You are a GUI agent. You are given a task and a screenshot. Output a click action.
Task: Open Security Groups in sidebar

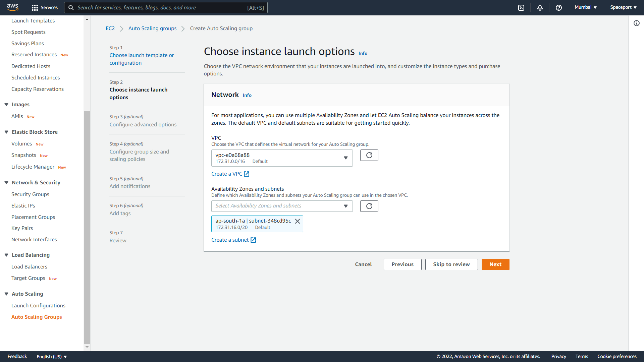click(x=30, y=194)
